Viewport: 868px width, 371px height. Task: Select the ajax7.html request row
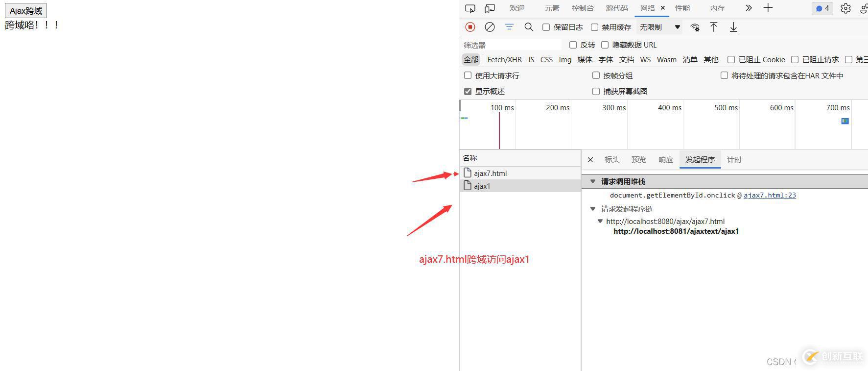520,173
